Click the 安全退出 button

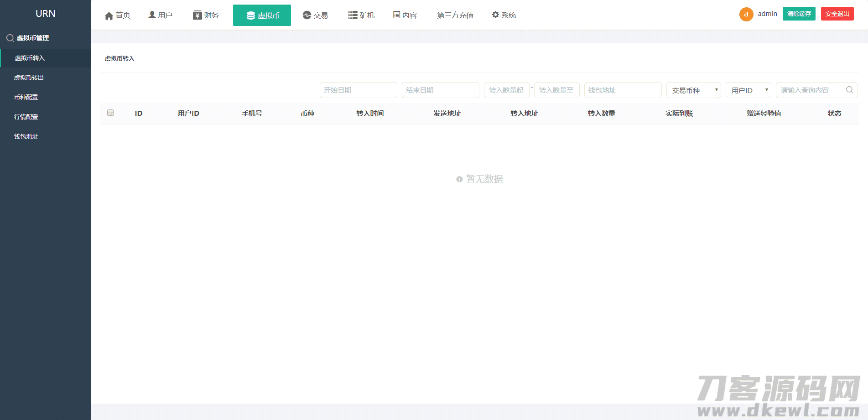[x=837, y=14]
